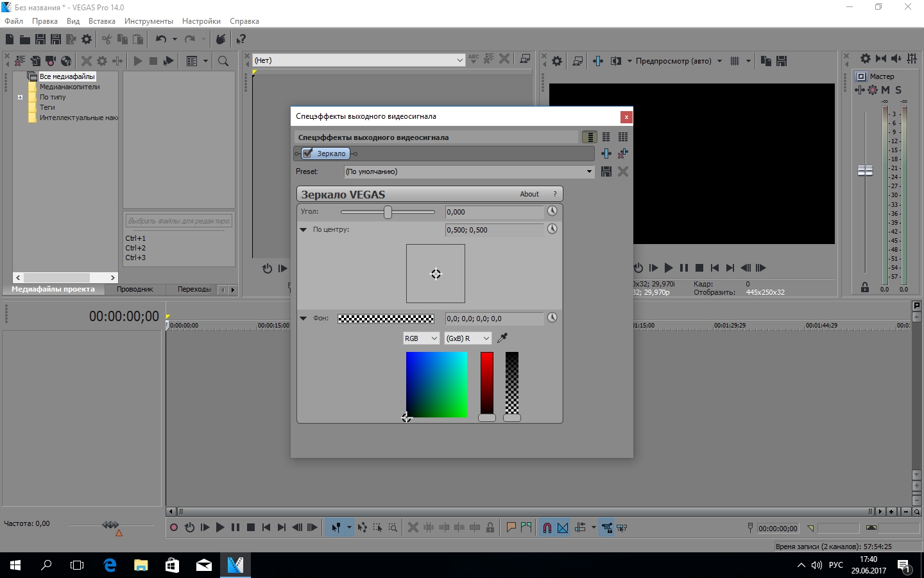Click the Угол angle slider handle

pyautogui.click(x=388, y=212)
